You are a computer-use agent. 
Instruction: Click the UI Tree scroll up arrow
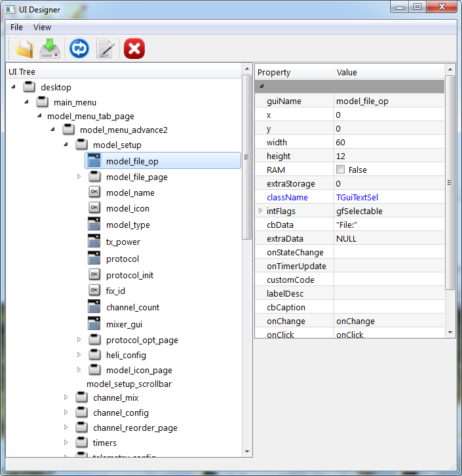[x=247, y=69]
